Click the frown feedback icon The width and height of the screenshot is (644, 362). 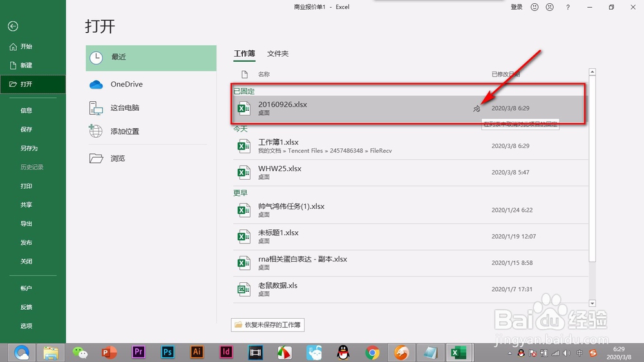pyautogui.click(x=549, y=7)
